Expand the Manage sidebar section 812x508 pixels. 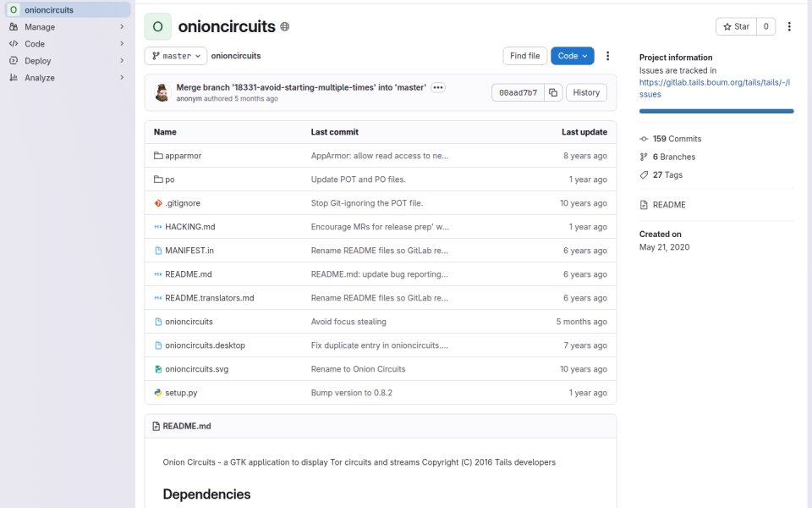68,27
